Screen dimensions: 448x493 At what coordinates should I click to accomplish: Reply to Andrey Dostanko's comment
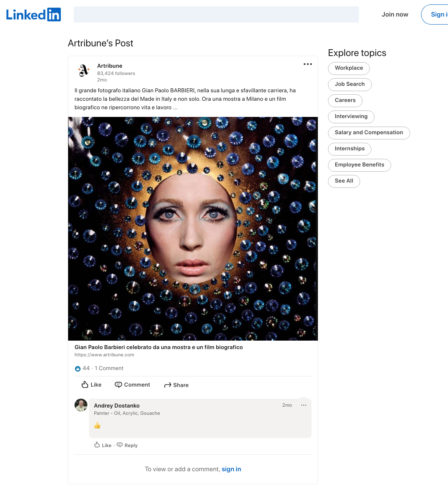(x=127, y=445)
